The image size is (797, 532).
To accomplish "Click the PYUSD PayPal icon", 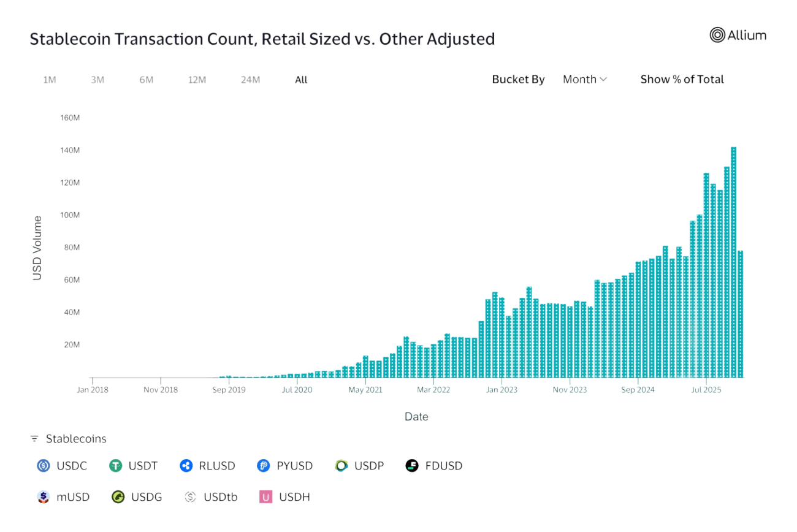I will pos(264,466).
